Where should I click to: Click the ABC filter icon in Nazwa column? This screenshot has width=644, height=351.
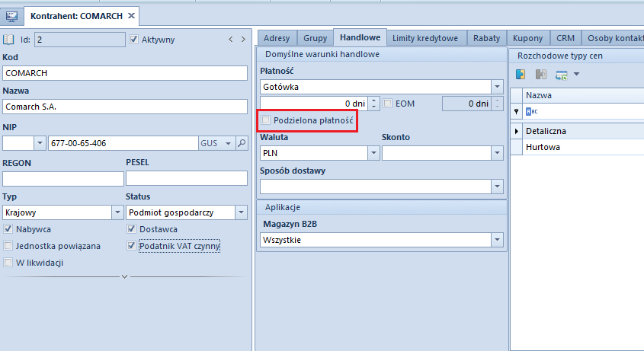point(531,111)
